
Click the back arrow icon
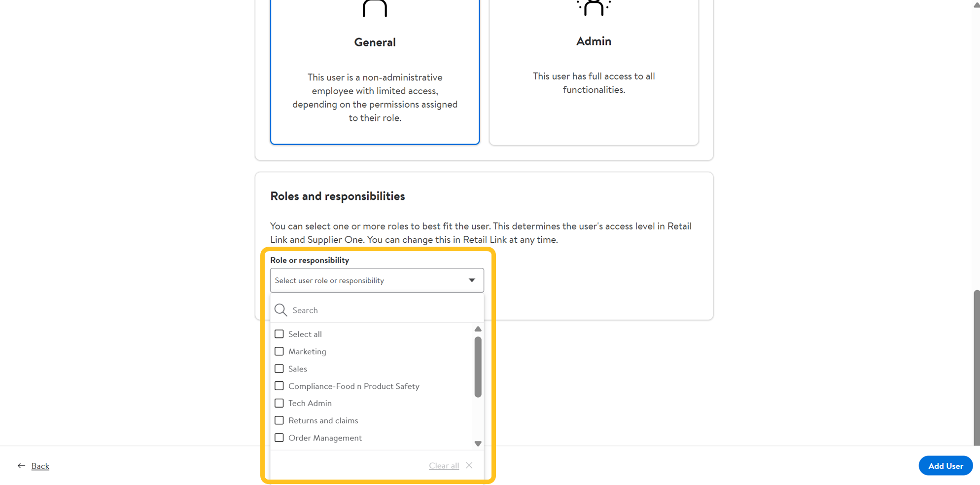coord(21,466)
